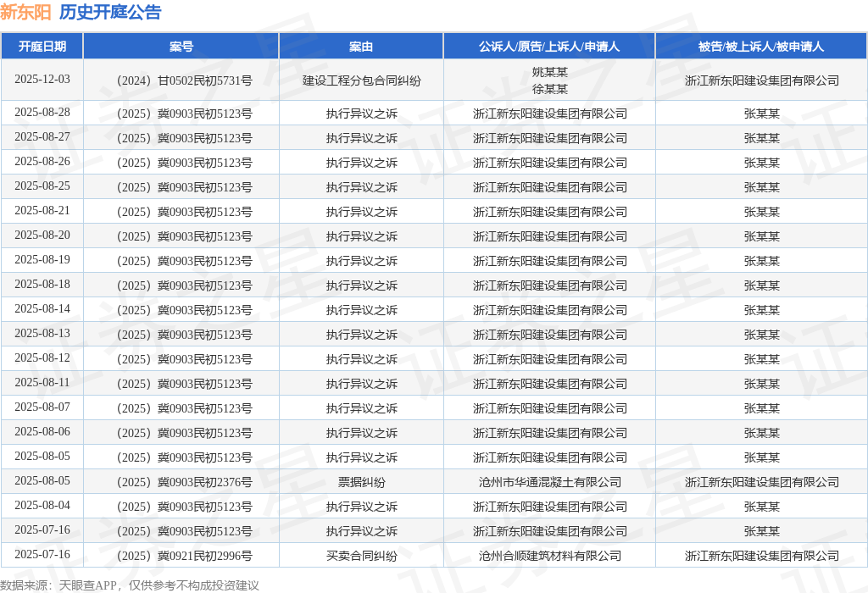The height and width of the screenshot is (593, 868).
Task: Click plaintiff company in the 2025-08-26 row
Action: tap(549, 163)
